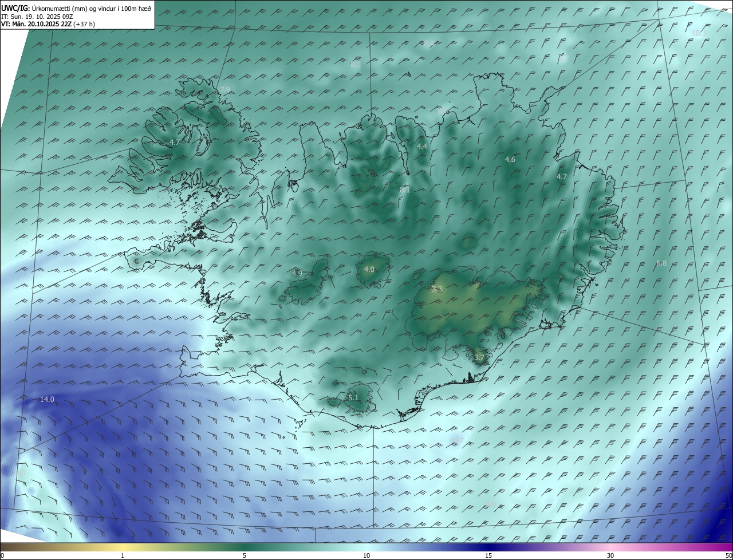This screenshot has height=560, width=733.
Task: Click the colorbar label 10
Action: 366,555
